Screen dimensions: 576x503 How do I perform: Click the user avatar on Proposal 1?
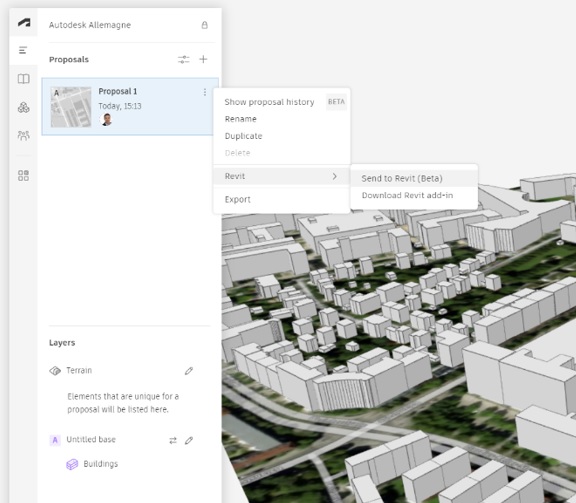click(x=107, y=119)
